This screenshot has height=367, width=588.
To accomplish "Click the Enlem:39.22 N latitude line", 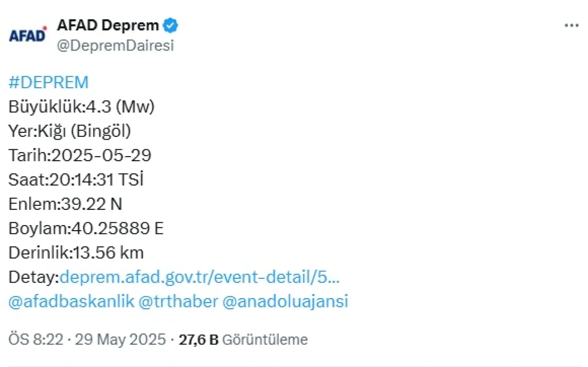I will tap(65, 204).
